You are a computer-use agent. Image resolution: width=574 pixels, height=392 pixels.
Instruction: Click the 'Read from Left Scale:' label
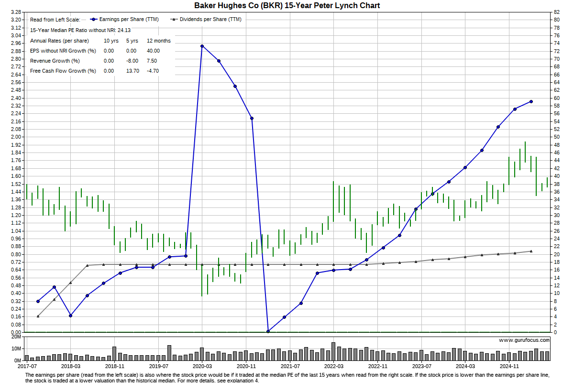(55, 20)
